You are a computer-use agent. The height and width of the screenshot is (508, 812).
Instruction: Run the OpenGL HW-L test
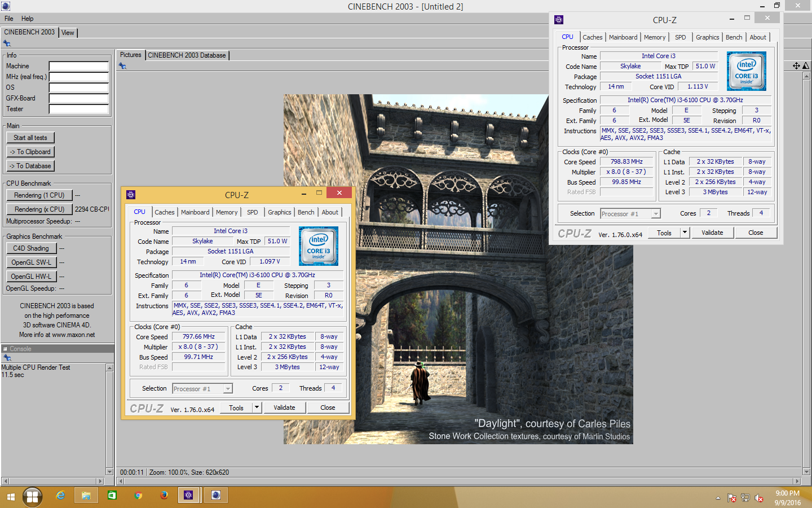(x=31, y=277)
